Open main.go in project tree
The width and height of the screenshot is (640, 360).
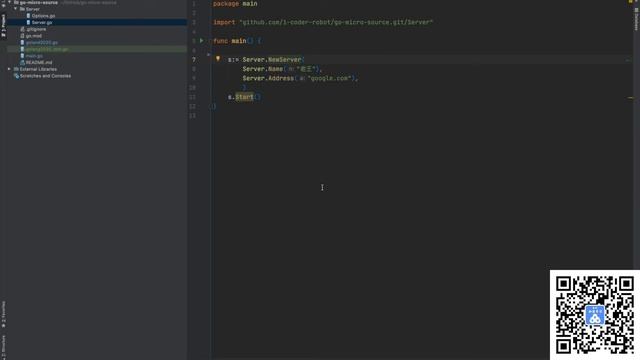[x=34, y=56]
